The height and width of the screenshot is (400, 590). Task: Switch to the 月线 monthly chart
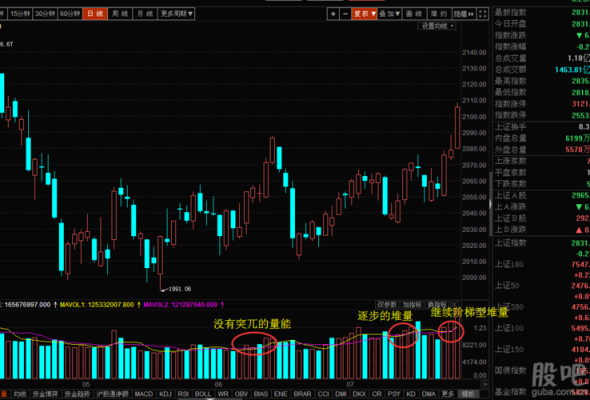(x=145, y=14)
